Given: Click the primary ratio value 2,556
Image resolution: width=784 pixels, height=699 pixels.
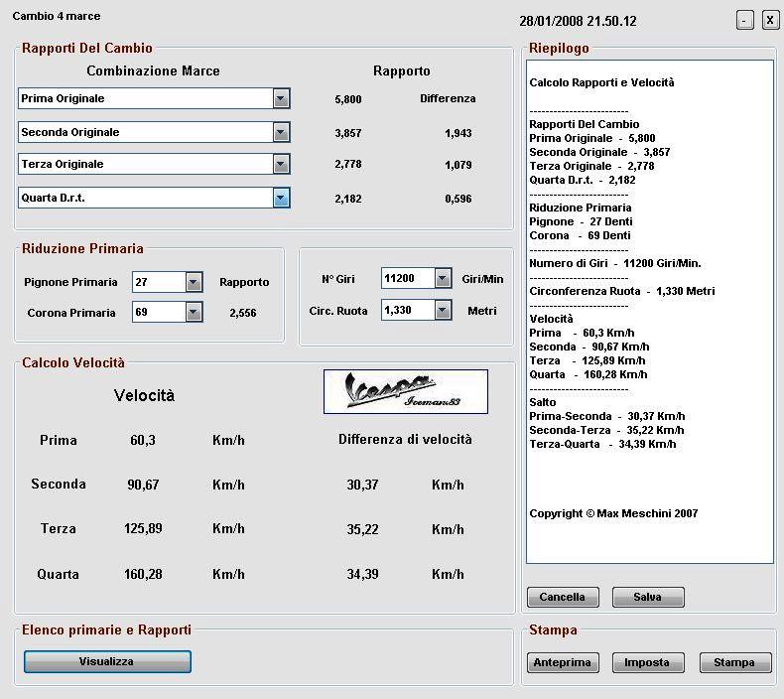Looking at the screenshot, I should coord(243,313).
